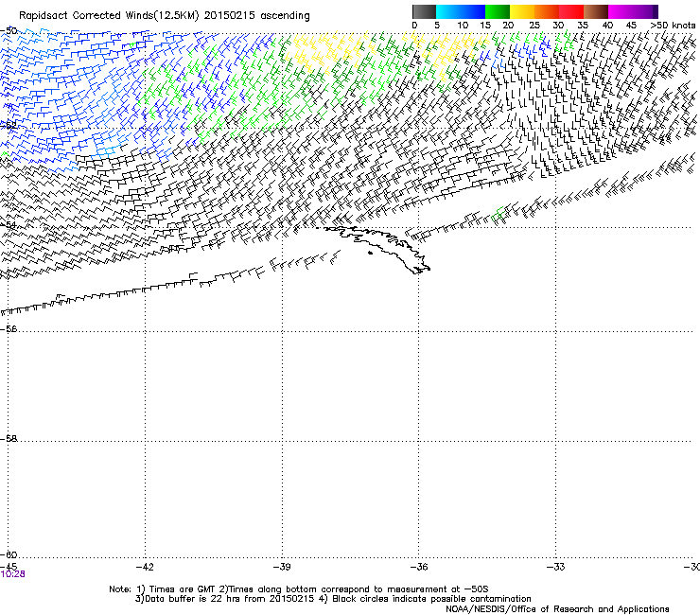
Task: Click the '20150215 ascending' date text in title
Action: click(256, 16)
